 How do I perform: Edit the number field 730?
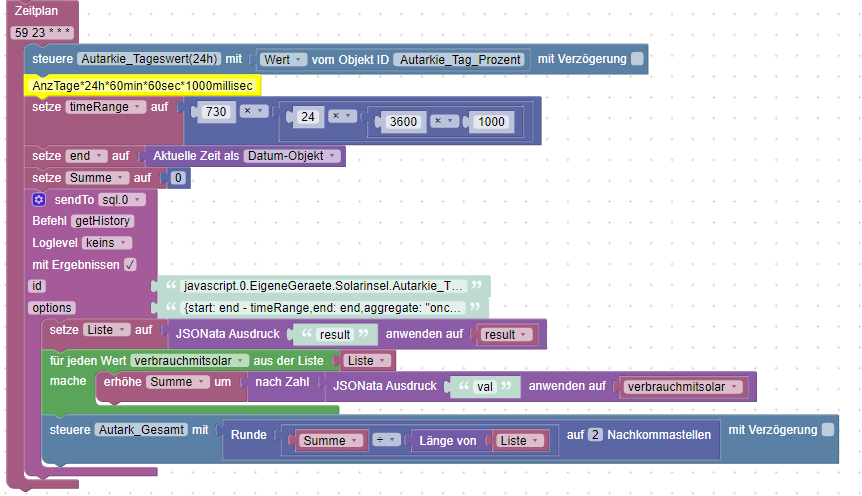[216, 112]
